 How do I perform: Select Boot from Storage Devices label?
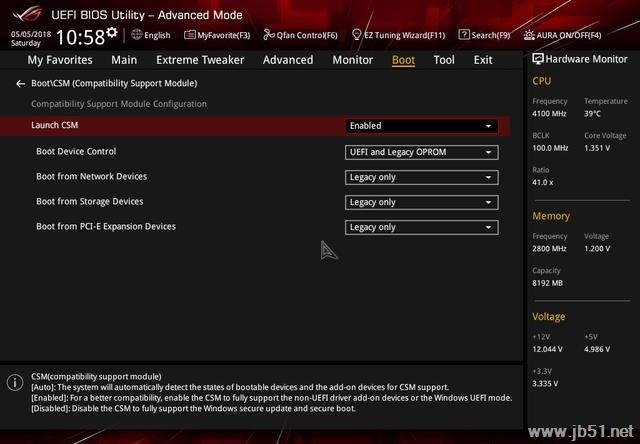point(90,202)
